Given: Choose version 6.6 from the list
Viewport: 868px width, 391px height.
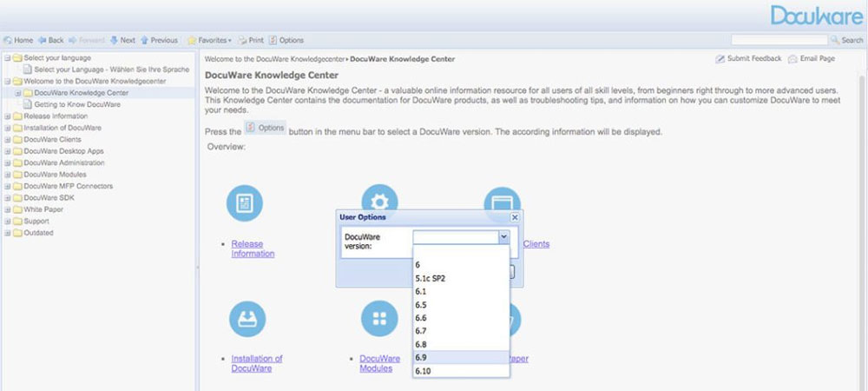Looking at the screenshot, I should [461, 318].
